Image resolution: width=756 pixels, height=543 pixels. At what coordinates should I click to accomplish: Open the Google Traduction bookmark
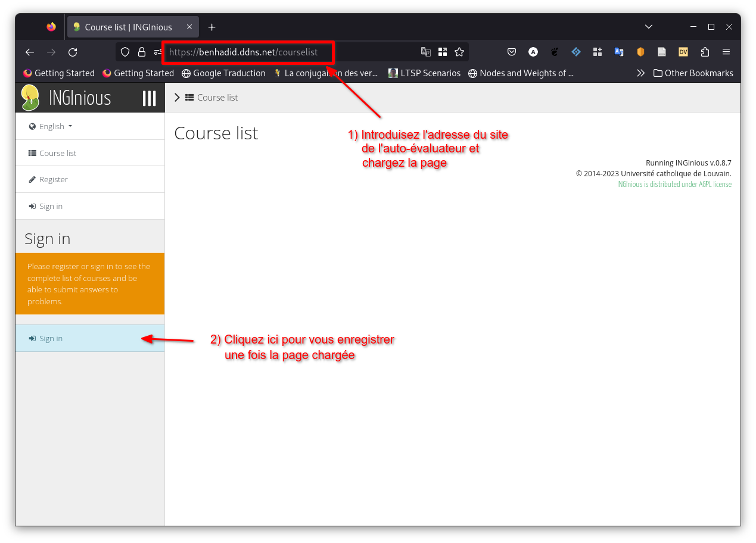coord(223,73)
